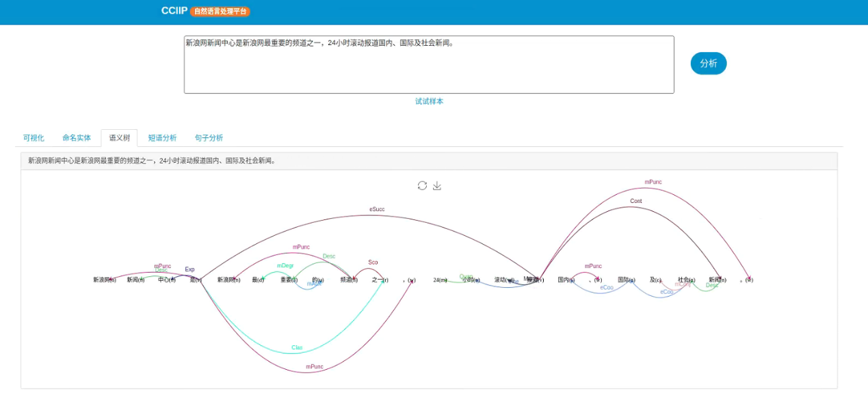Click the sentence header above the tree
This screenshot has width=868, height=406.
pyautogui.click(x=152, y=161)
